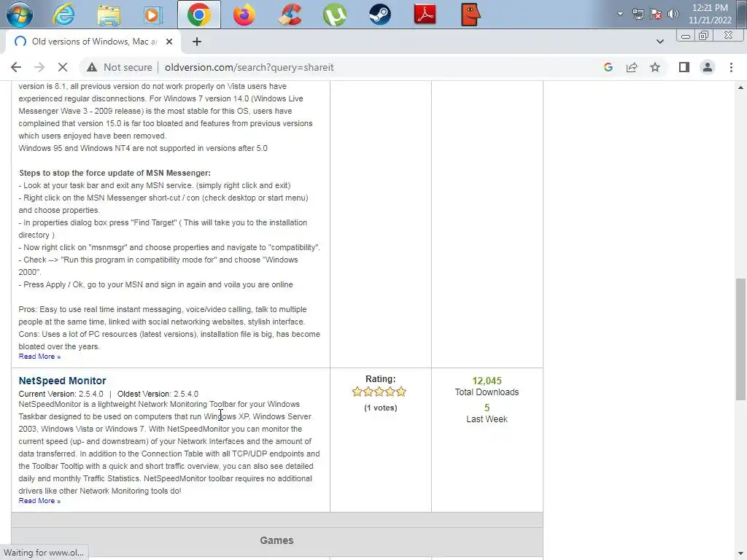
Task: Toggle the Chrome side panel
Action: point(684,67)
